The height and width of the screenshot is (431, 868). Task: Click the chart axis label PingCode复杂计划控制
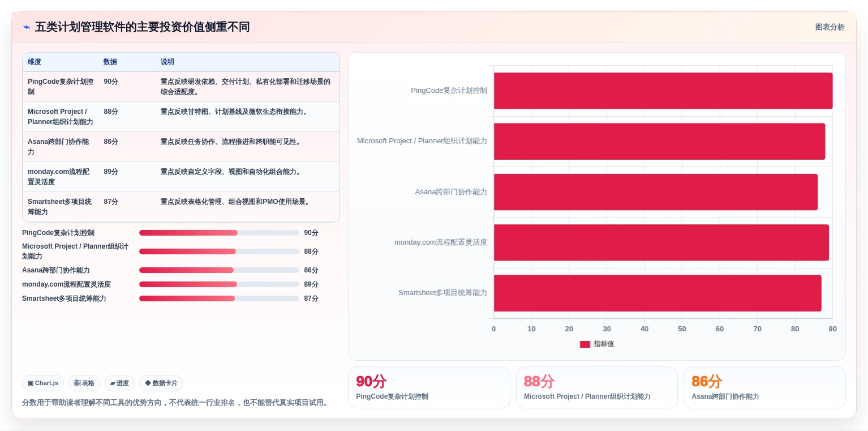tap(449, 91)
